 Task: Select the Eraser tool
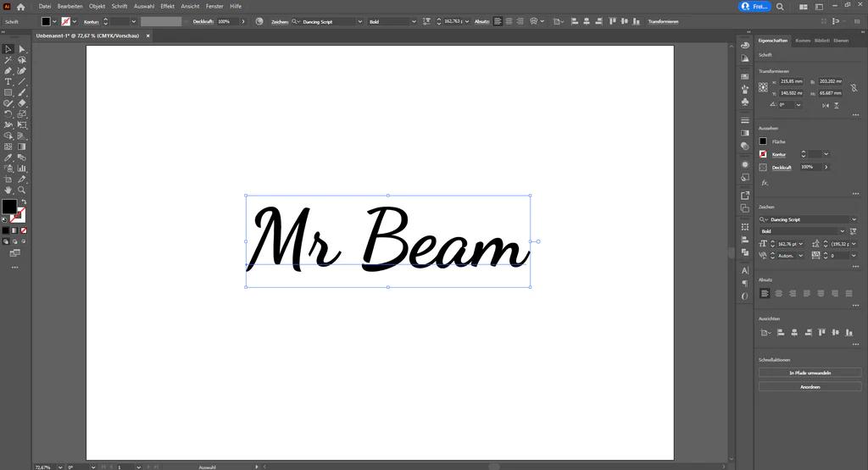[x=22, y=103]
